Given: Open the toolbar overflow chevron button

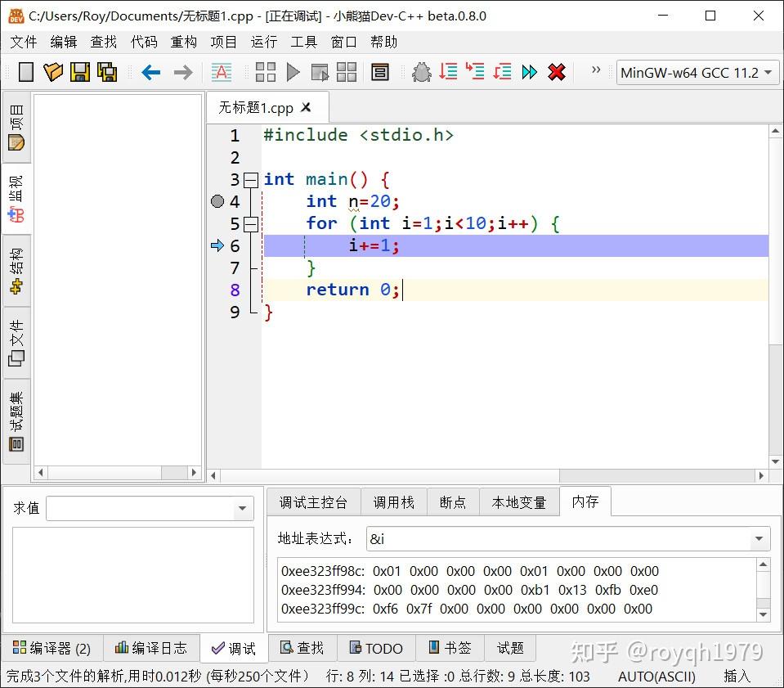Looking at the screenshot, I should tap(595, 72).
